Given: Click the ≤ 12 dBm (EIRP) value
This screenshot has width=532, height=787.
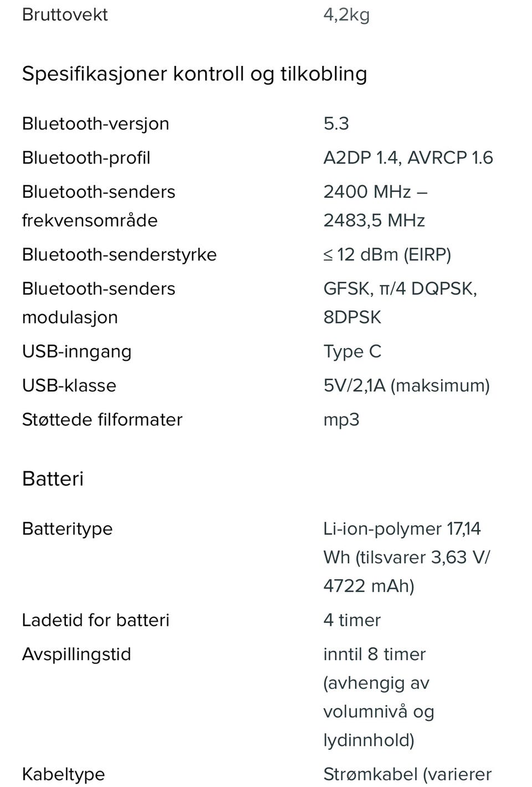Looking at the screenshot, I should pyautogui.click(x=387, y=255).
